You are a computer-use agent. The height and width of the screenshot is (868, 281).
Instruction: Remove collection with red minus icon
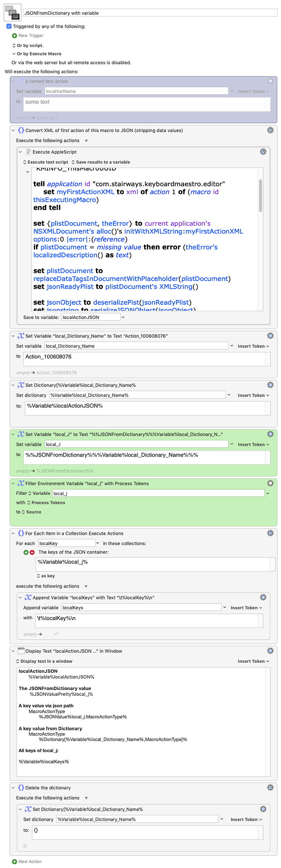tap(32, 552)
